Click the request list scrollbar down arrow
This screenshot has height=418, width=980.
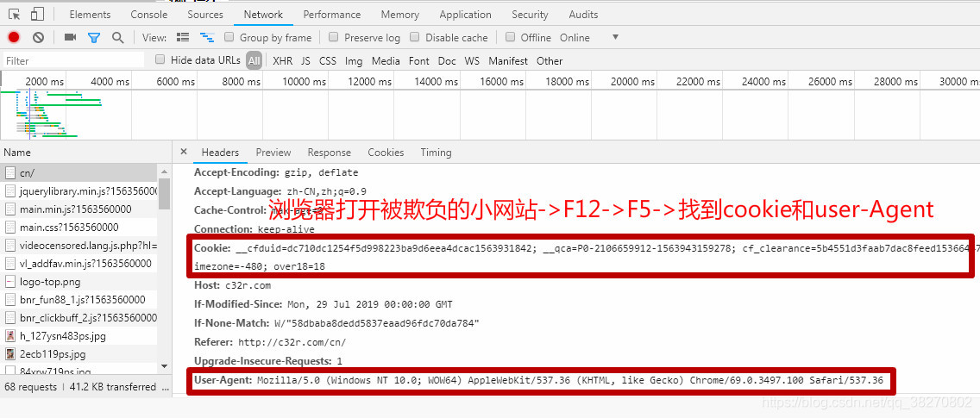click(165, 366)
